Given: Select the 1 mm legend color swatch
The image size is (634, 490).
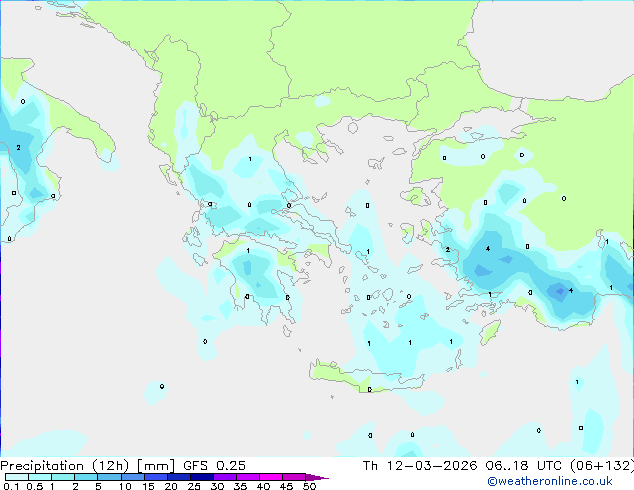Looking at the screenshot, I should tap(63, 477).
